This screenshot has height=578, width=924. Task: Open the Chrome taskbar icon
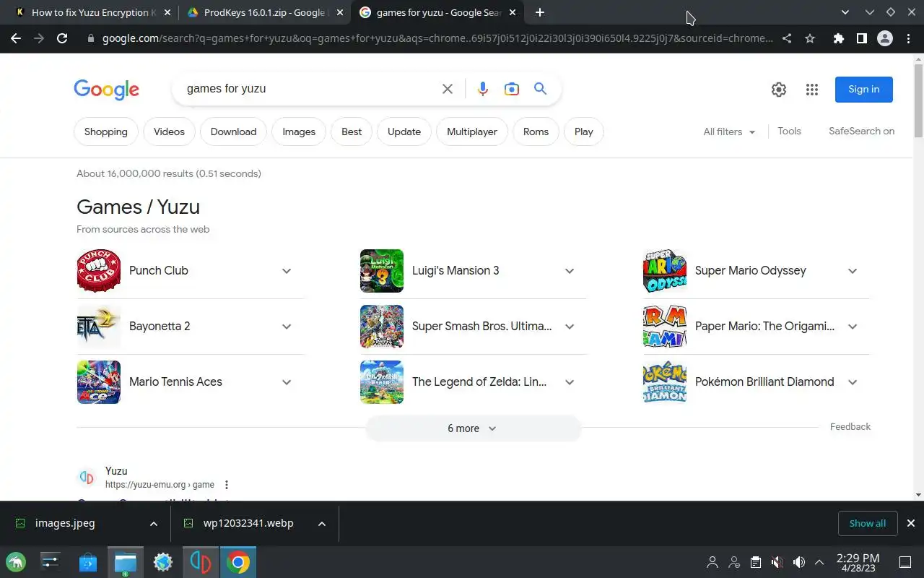point(238,562)
